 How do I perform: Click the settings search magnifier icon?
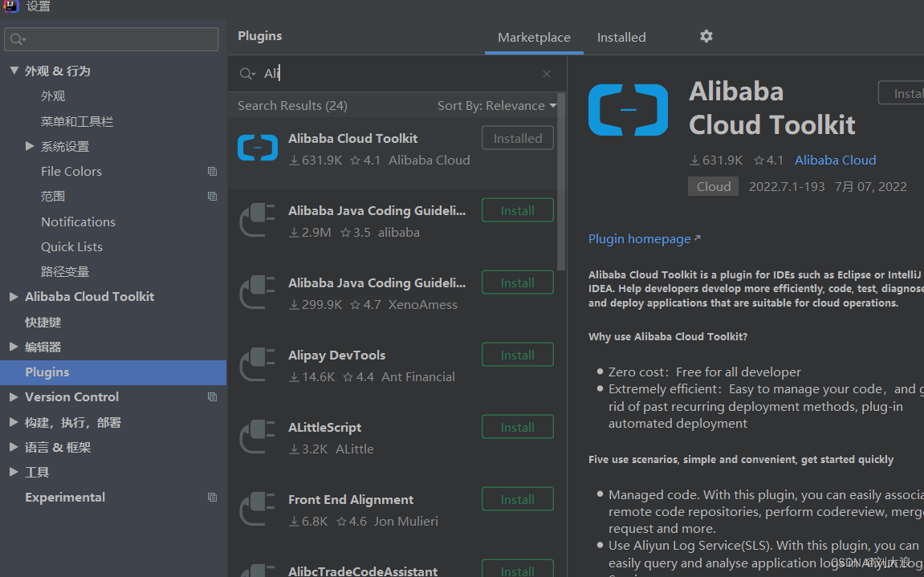18,39
